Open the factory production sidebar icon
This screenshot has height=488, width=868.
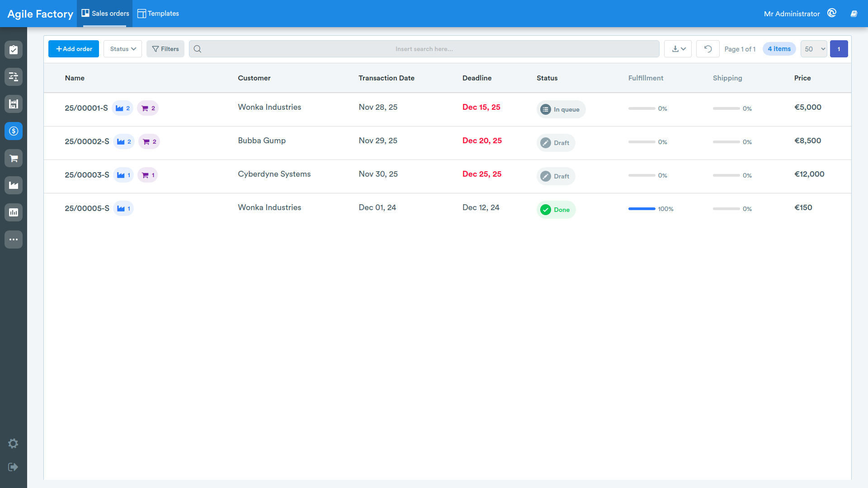click(14, 185)
